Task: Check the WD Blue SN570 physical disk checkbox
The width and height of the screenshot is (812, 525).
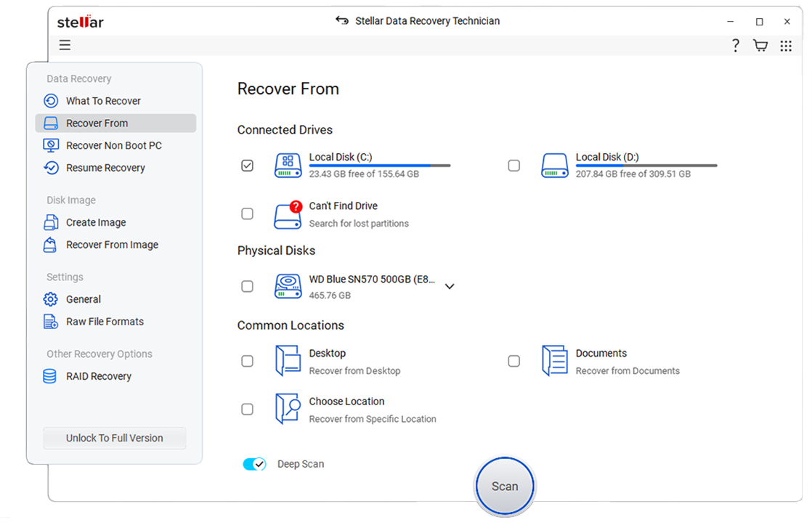Action: coord(248,286)
